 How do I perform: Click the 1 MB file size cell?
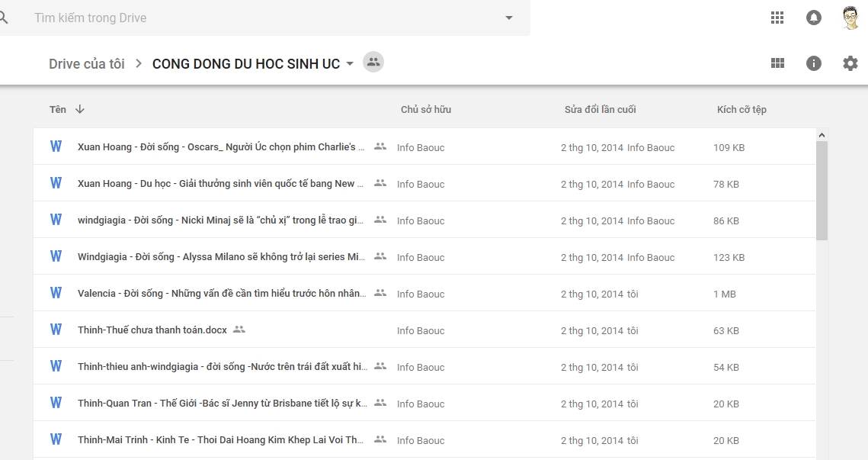[x=725, y=294]
